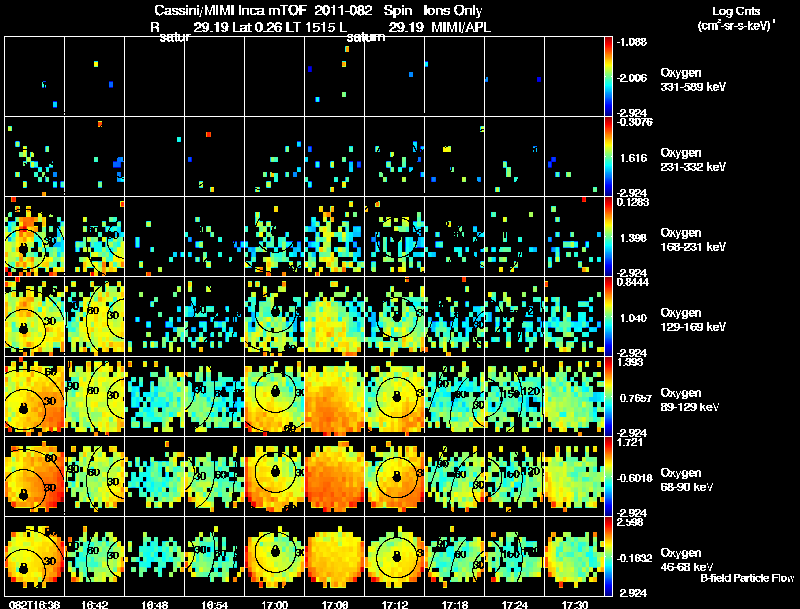The image size is (800, 609).
Task: Click the top color scale bar beside -1.088
Action: point(608,76)
